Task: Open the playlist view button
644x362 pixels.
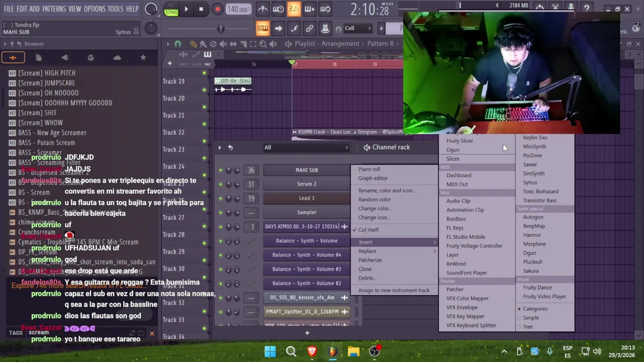Action: pos(263,28)
